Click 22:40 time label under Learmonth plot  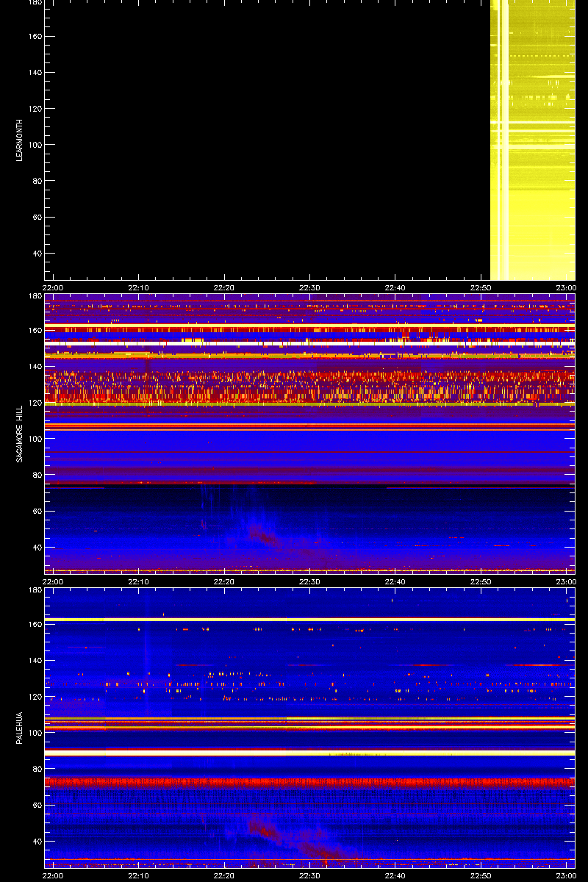tap(395, 287)
